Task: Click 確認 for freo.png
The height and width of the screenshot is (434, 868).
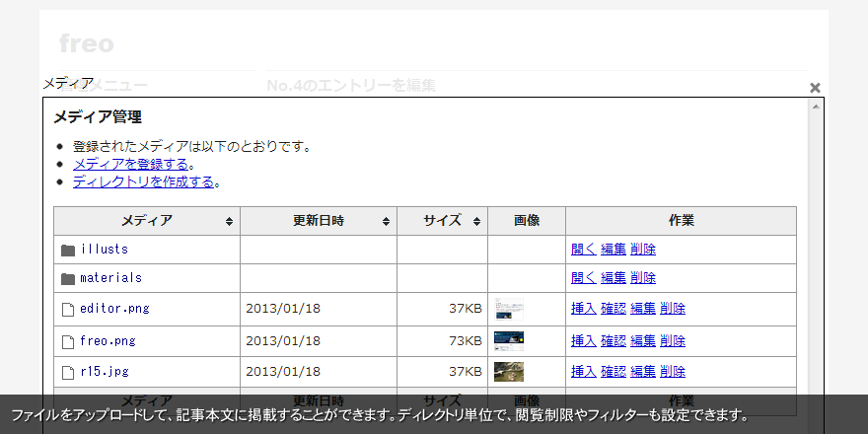Action: click(x=614, y=341)
